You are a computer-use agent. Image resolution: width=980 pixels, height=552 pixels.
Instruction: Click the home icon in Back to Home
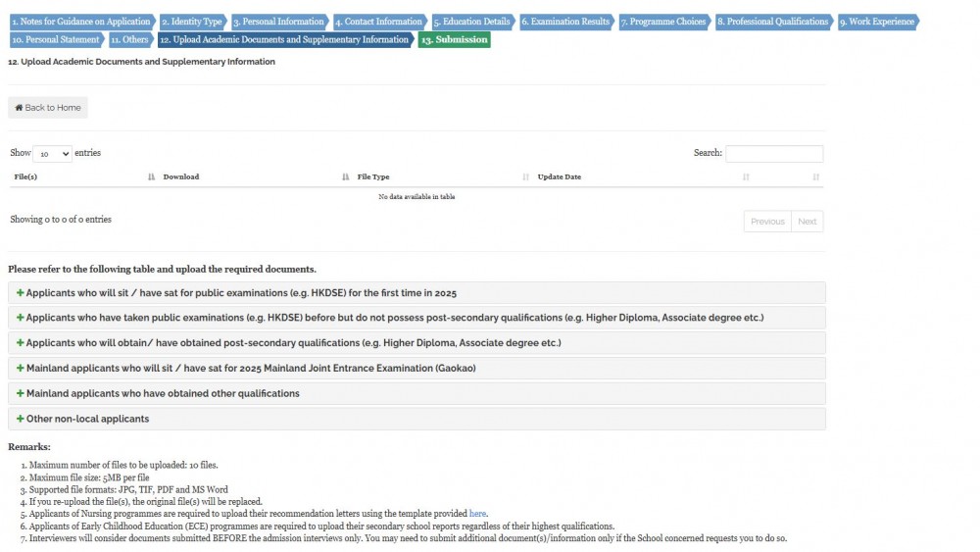(19, 108)
